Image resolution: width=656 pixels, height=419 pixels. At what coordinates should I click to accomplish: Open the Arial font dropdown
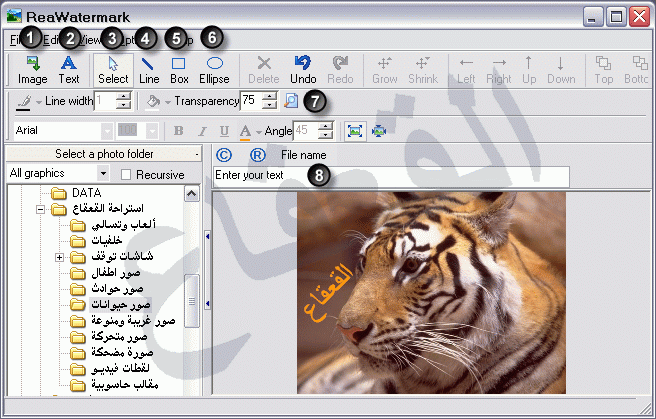pos(107,131)
